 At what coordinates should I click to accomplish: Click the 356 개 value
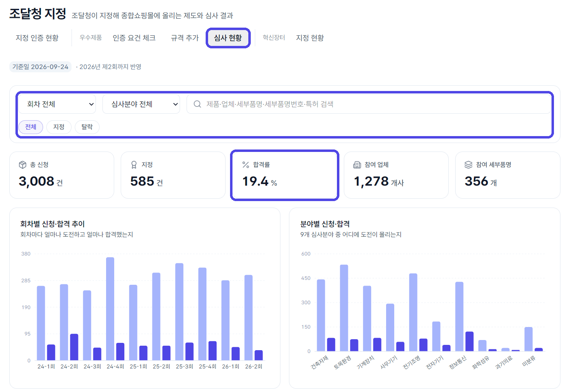[x=481, y=181]
